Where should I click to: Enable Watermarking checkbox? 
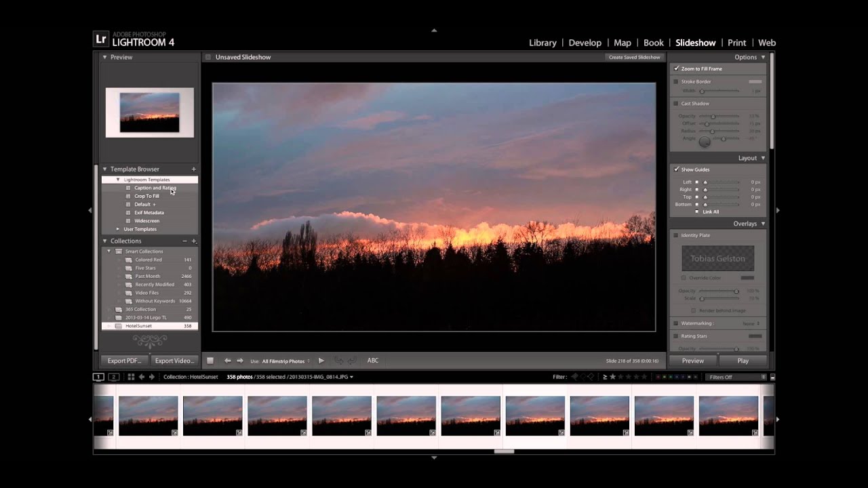pos(676,323)
